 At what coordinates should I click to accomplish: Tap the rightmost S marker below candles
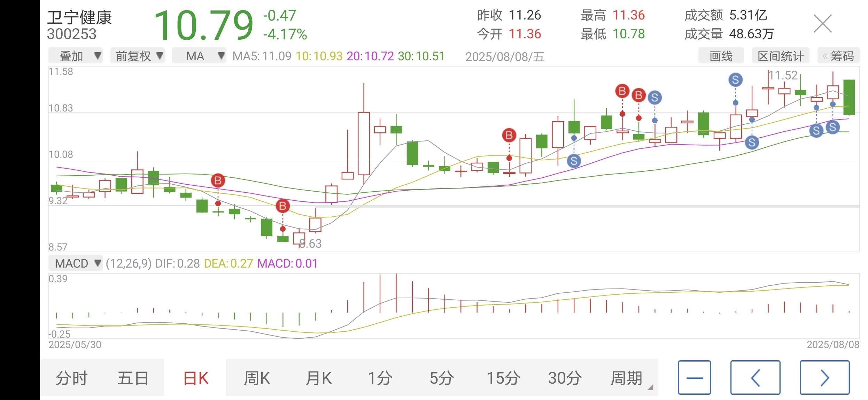[833, 127]
